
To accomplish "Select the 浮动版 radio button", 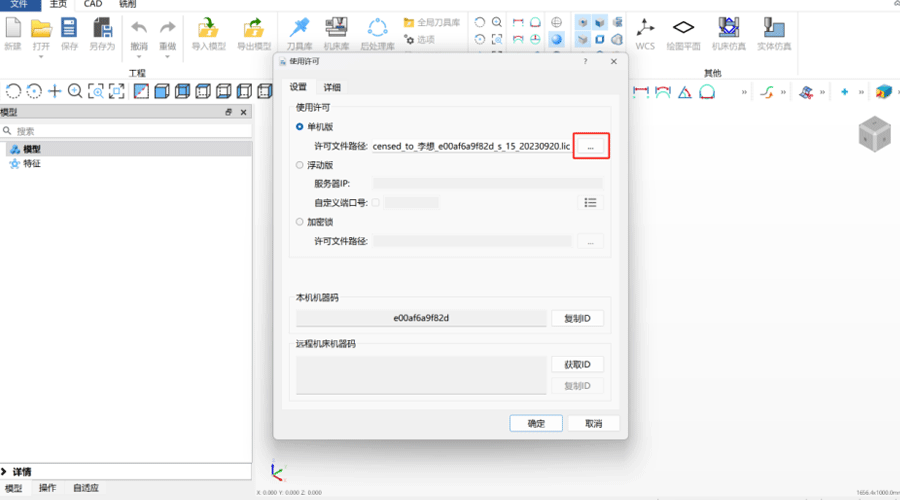I will 300,165.
